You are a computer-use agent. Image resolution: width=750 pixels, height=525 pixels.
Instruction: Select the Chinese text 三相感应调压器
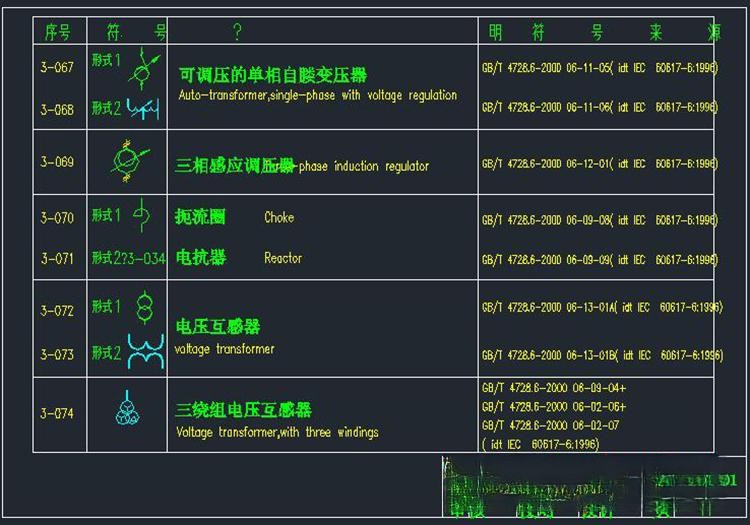[235, 165]
